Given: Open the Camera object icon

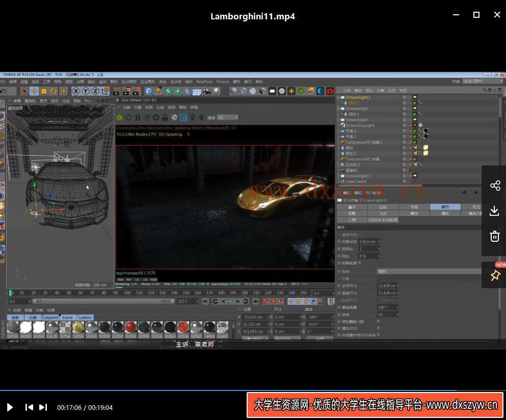Looking at the screenshot, I should 207,91.
